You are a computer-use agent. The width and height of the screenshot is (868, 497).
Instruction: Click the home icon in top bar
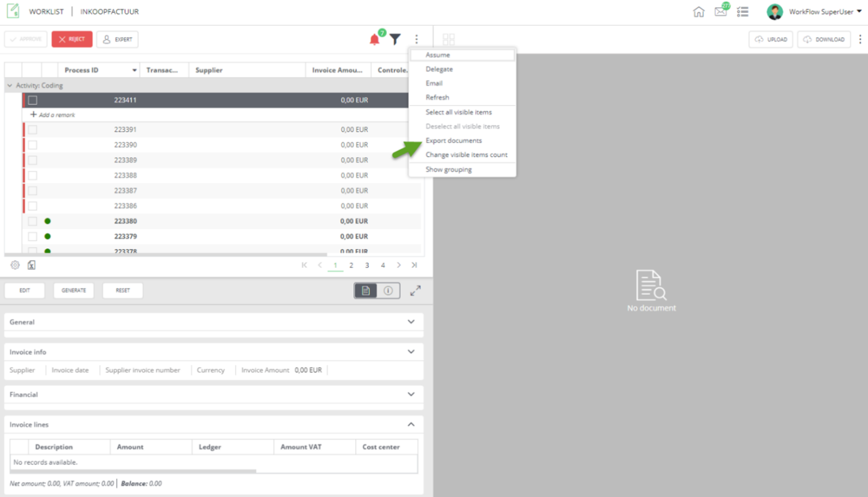[x=698, y=12]
